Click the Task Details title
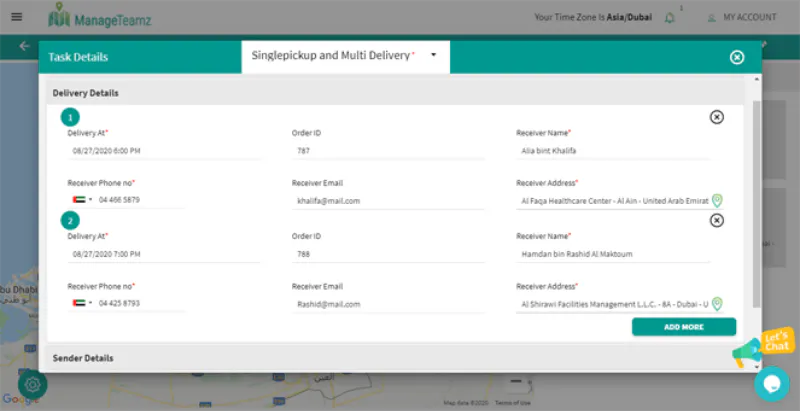 78,57
